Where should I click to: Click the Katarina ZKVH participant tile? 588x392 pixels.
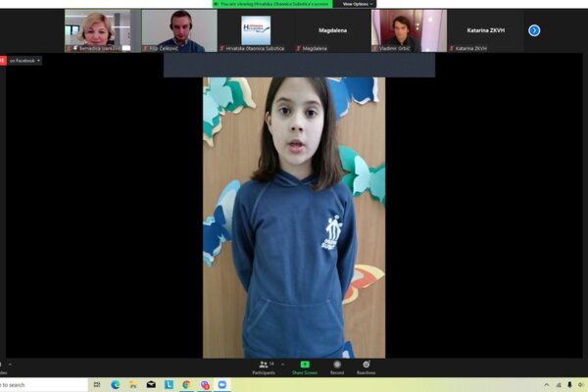click(485, 30)
